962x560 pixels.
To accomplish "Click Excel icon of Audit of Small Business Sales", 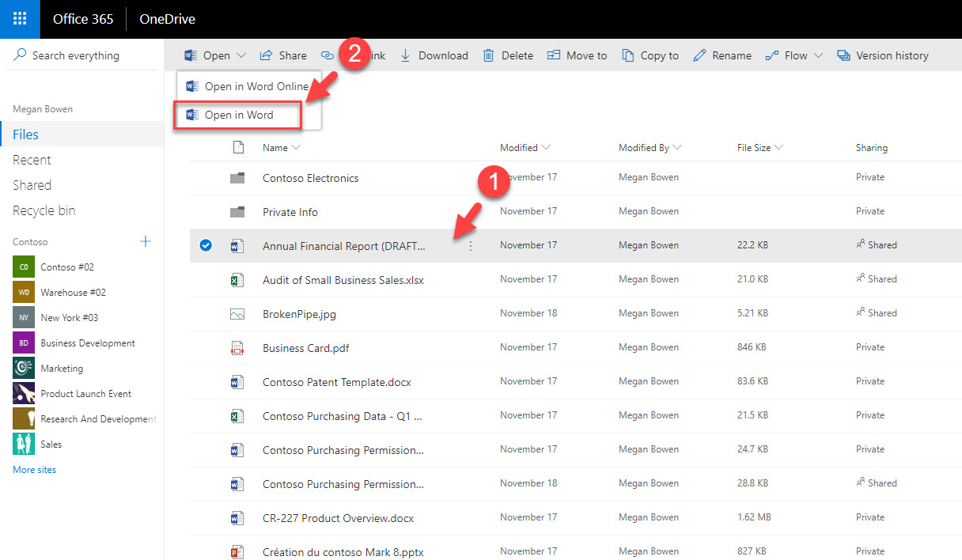I will [237, 280].
